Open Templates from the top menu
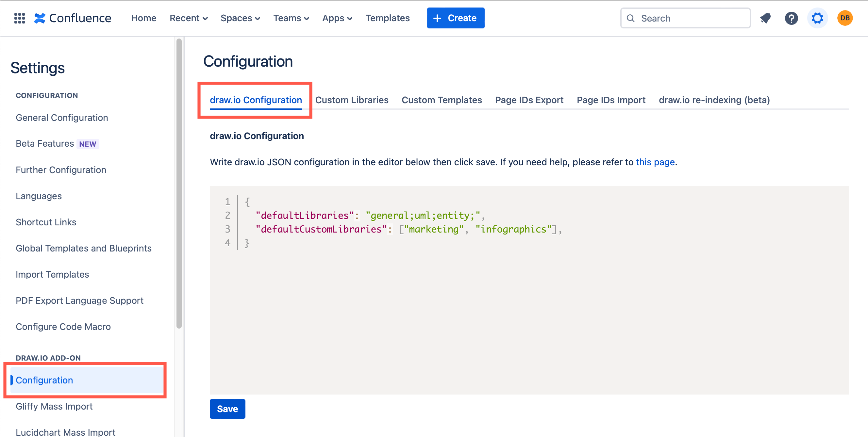The image size is (868, 437). pos(388,18)
